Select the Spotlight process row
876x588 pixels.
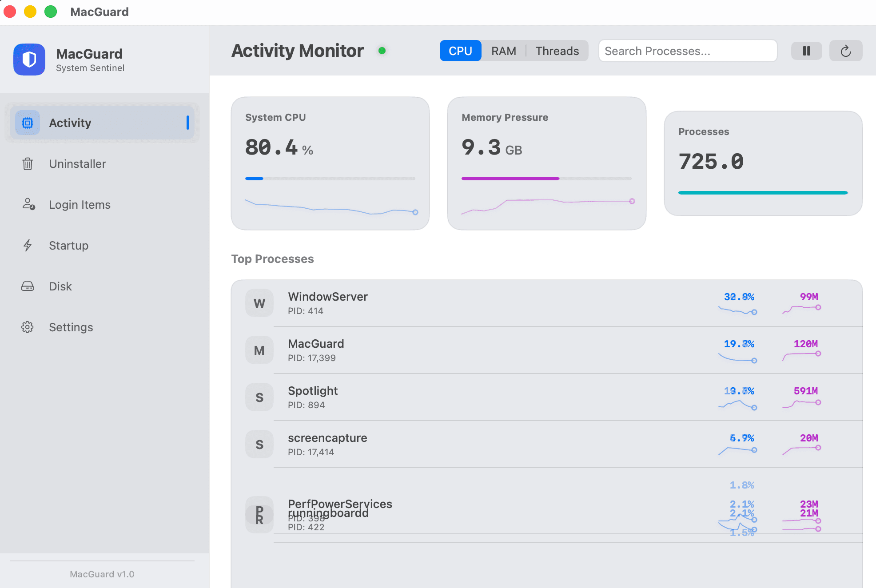pyautogui.click(x=546, y=397)
